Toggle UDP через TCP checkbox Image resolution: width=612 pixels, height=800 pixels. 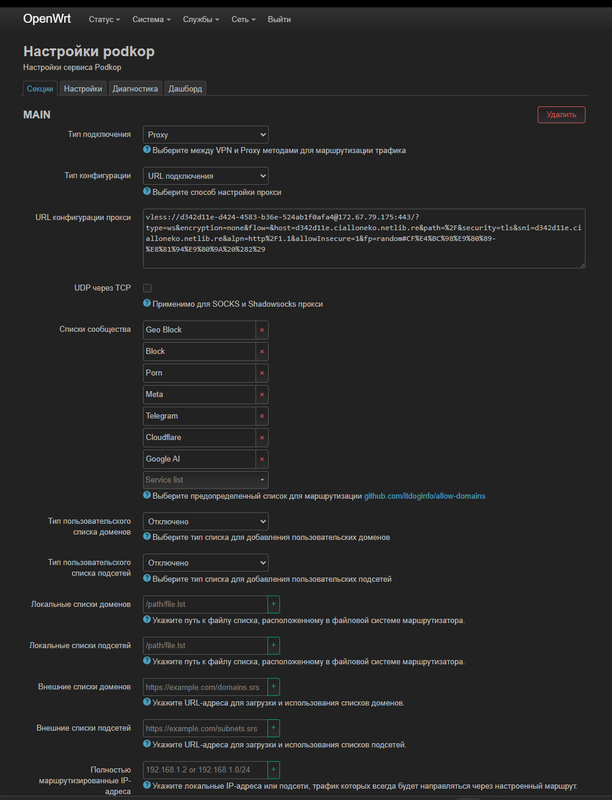[x=147, y=288]
